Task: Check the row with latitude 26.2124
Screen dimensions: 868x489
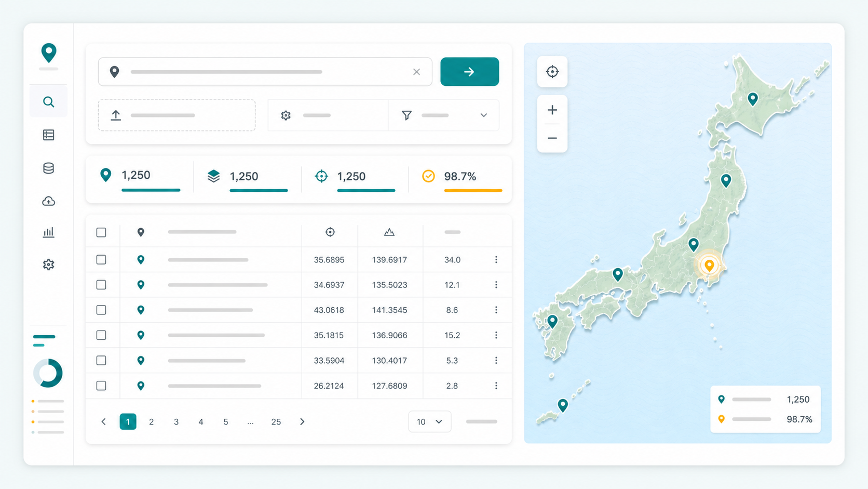Action: point(101,386)
